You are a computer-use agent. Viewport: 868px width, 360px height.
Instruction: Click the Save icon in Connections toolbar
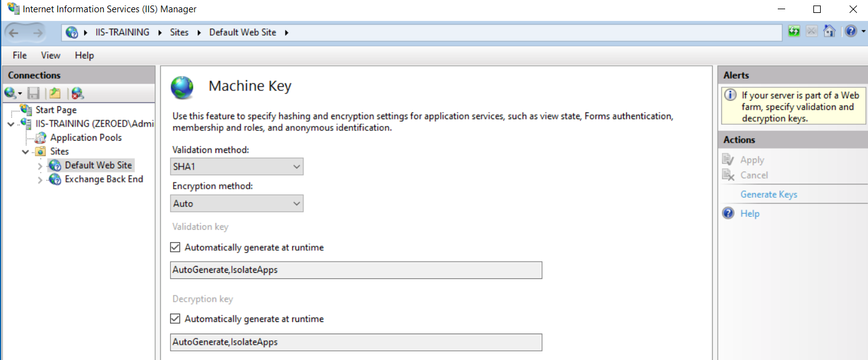click(34, 93)
